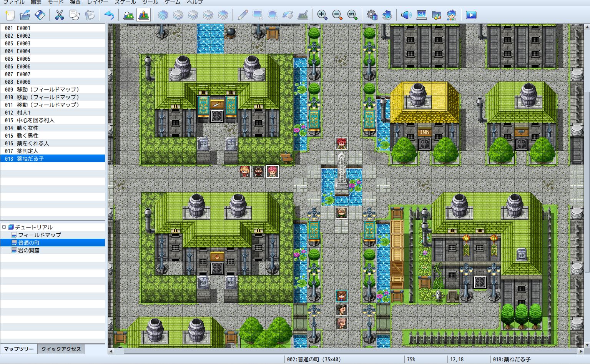This screenshot has width=590, height=364.
Task: Open the Character Generator icon
Action: [x=451, y=15]
